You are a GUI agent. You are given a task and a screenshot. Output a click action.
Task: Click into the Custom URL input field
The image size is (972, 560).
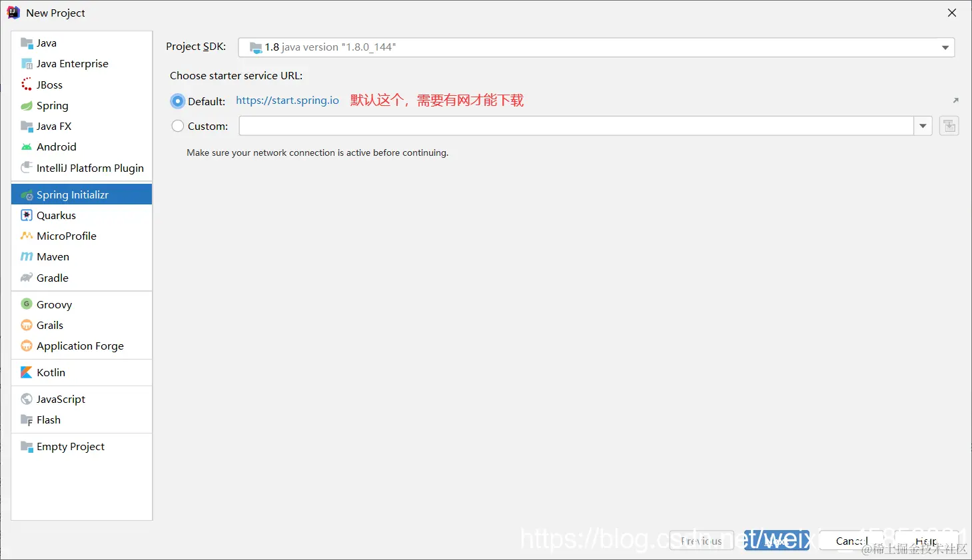tap(576, 126)
